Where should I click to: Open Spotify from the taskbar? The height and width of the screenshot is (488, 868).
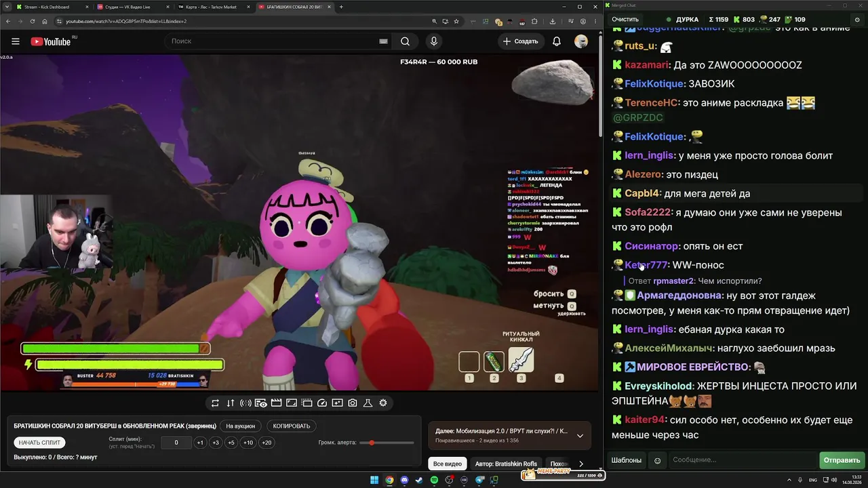click(434, 480)
